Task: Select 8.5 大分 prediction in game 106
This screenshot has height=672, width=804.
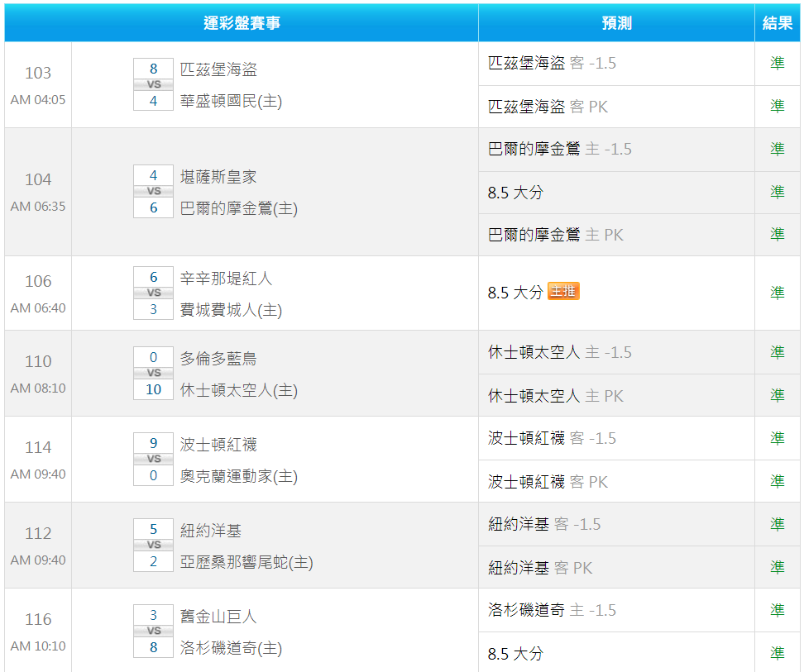Action: [x=515, y=293]
